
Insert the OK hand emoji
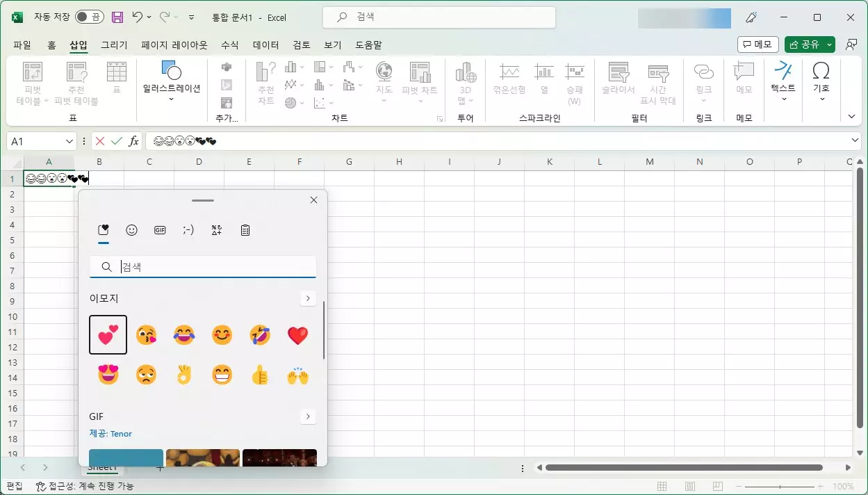point(184,375)
